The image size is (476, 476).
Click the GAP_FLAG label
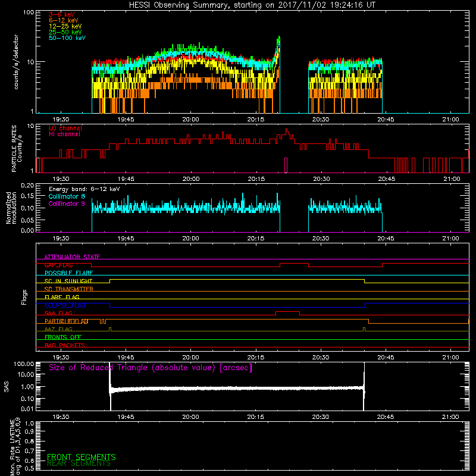click(x=58, y=265)
